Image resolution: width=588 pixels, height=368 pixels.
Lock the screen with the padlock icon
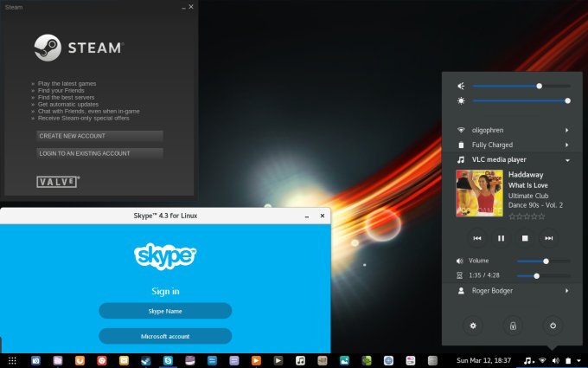point(513,326)
